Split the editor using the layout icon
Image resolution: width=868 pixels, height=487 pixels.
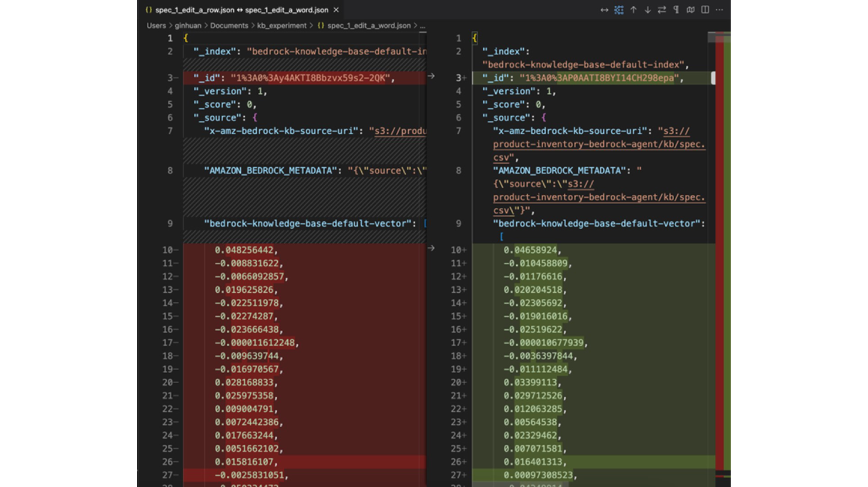[x=705, y=10]
